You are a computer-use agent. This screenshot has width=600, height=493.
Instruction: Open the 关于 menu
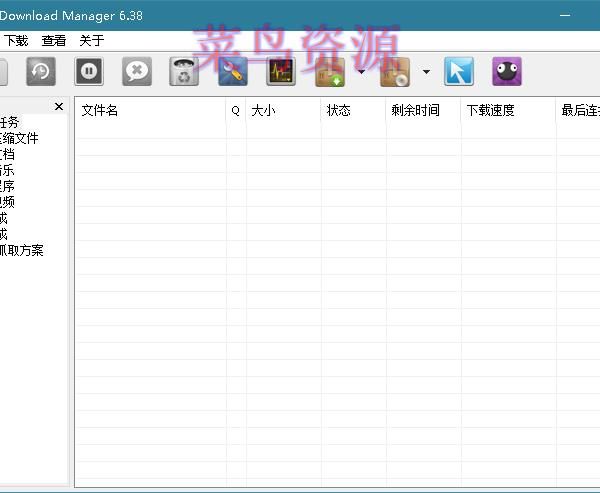(91, 41)
